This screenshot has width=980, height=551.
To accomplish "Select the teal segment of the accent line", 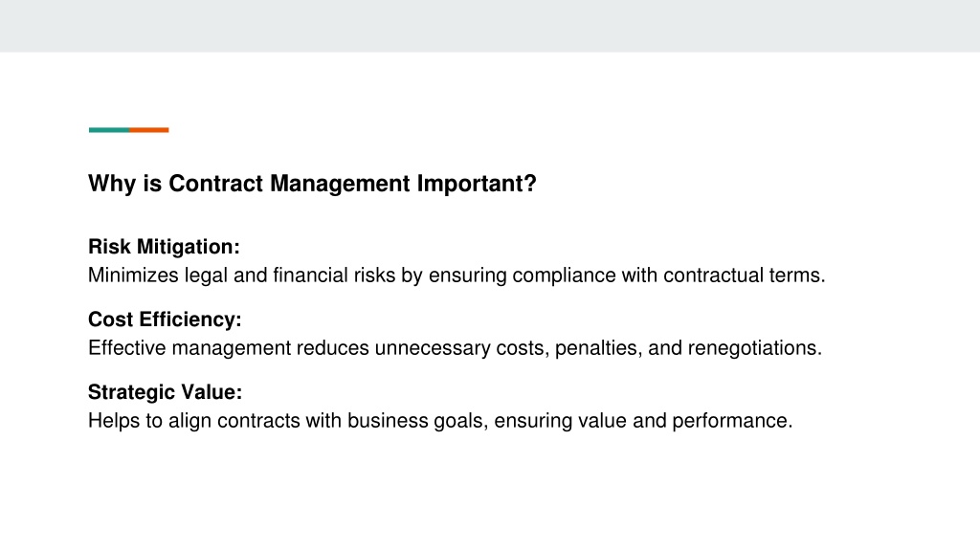I will coord(109,130).
